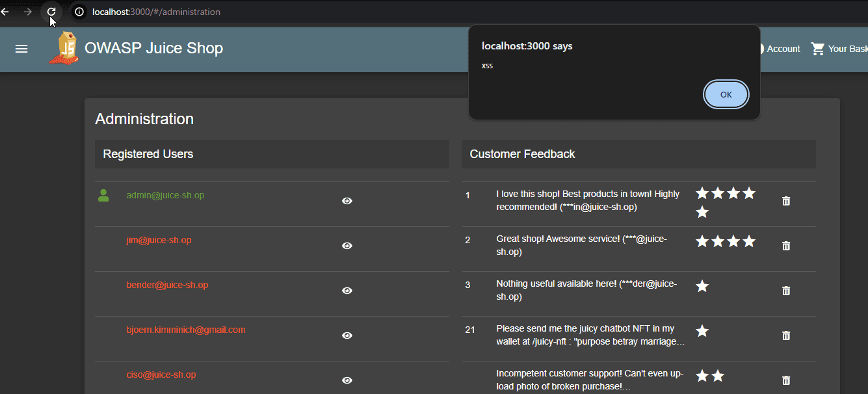
Task: View bjoern.kimminich@gmail.com details eye icon
Action: point(347,335)
